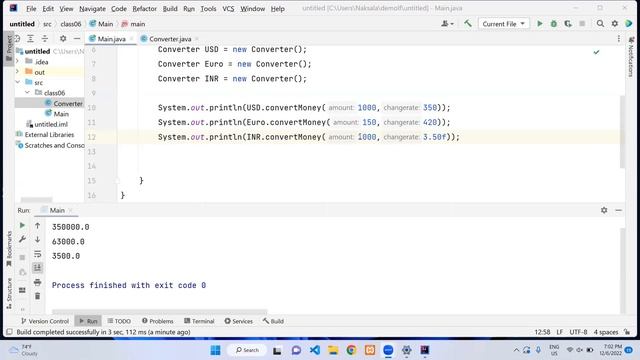Print the console output
The height and width of the screenshot is (360, 640).
pos(38,282)
